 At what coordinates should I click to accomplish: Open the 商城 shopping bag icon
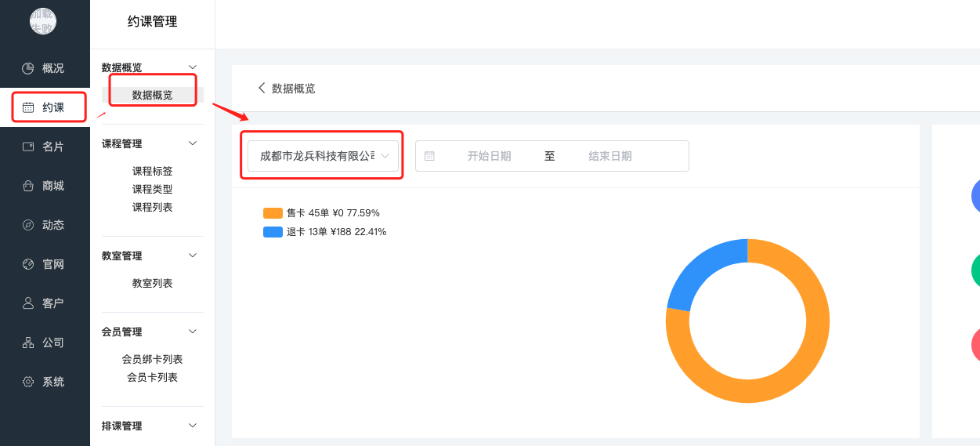[x=28, y=186]
